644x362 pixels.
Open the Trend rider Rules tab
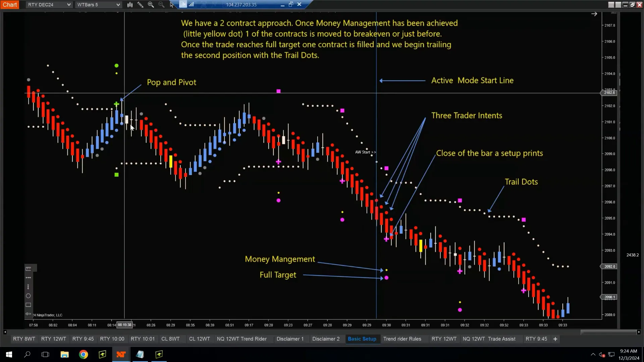tap(402, 339)
